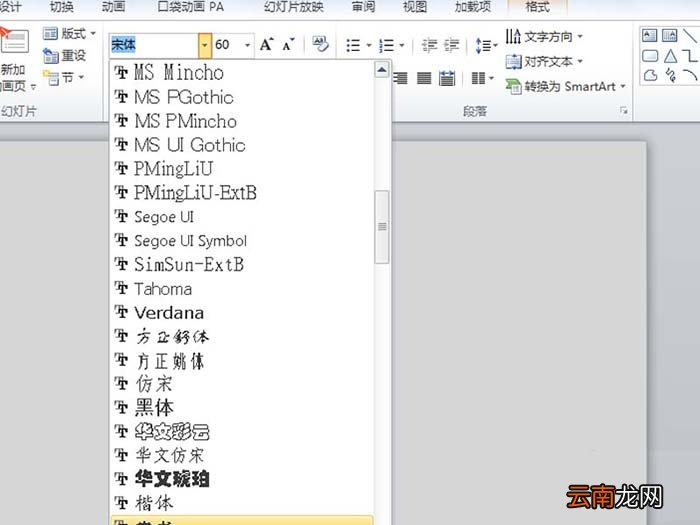This screenshot has height=525, width=700.
Task: Choose the PMingLiU font
Action: (242, 169)
